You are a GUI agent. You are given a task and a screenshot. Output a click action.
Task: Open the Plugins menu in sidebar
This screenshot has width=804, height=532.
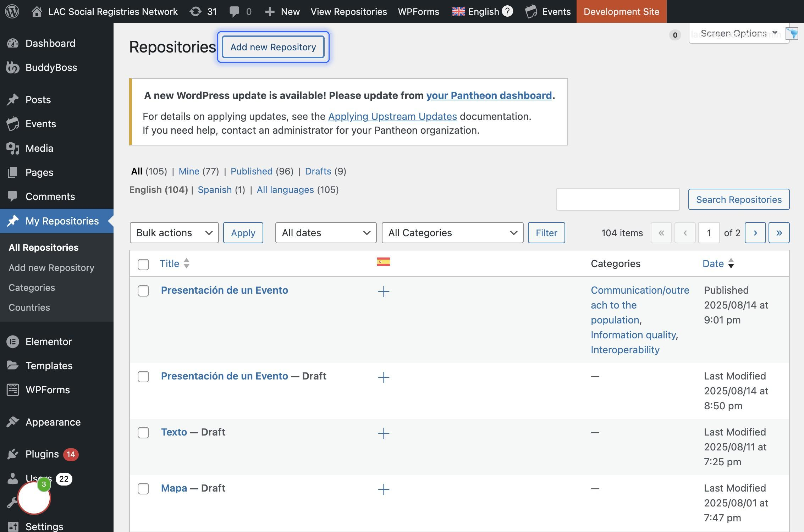[42, 454]
